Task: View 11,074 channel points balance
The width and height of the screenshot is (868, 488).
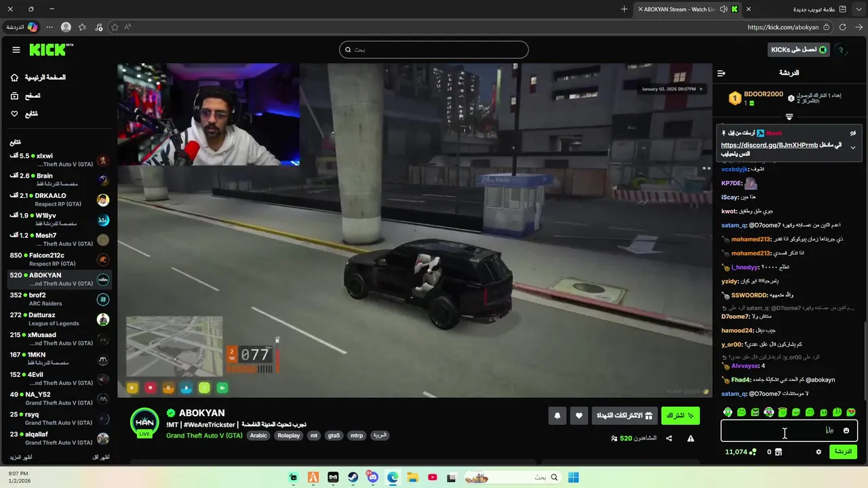Action: tap(741, 452)
